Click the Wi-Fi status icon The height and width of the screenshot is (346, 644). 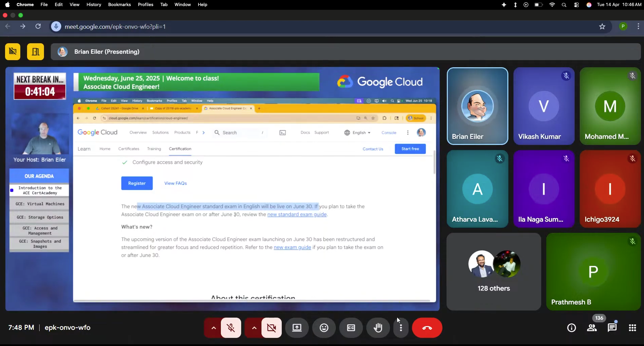(552, 5)
